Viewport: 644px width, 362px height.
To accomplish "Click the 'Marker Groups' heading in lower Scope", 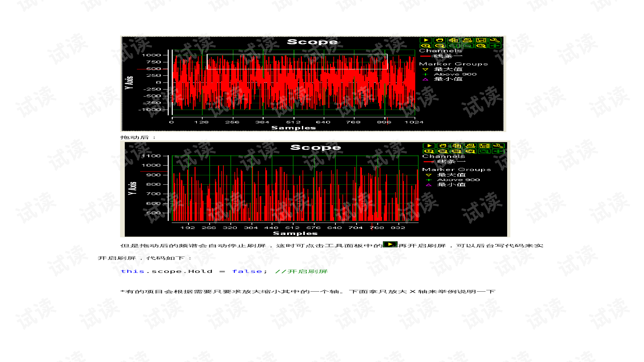I will pos(457,170).
